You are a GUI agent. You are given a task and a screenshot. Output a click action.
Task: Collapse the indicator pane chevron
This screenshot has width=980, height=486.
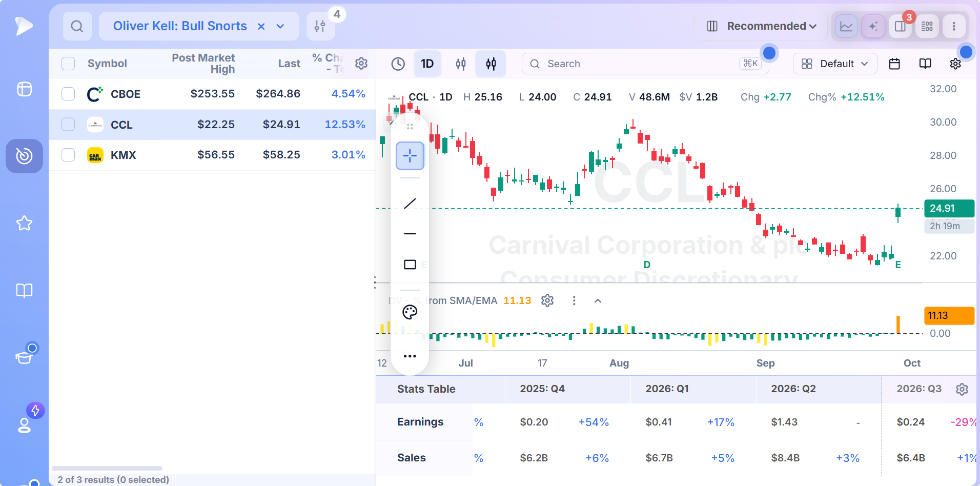pos(598,301)
